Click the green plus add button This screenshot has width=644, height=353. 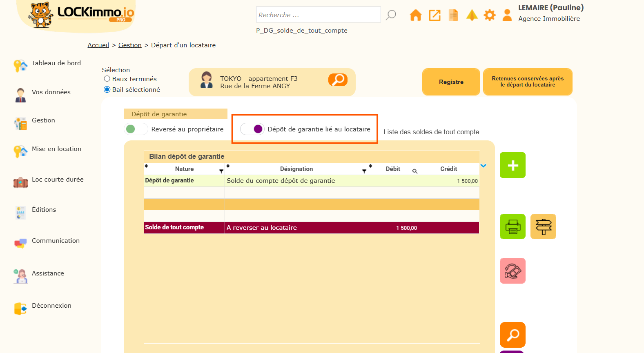coord(513,165)
